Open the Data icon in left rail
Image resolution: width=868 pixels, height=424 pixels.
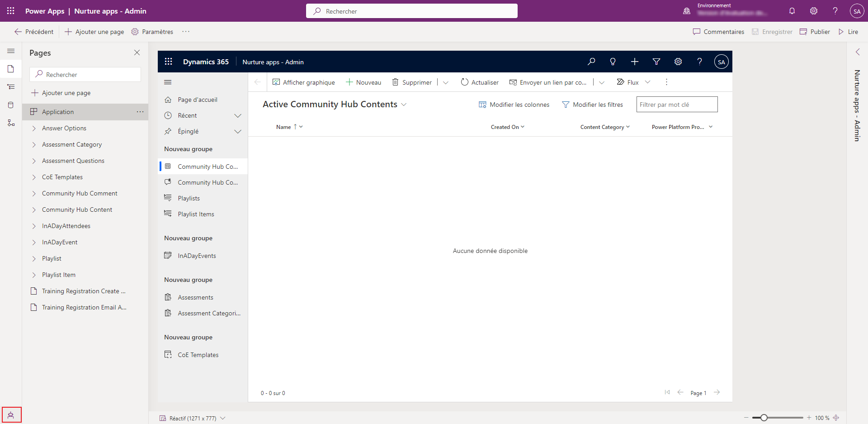tap(11, 105)
